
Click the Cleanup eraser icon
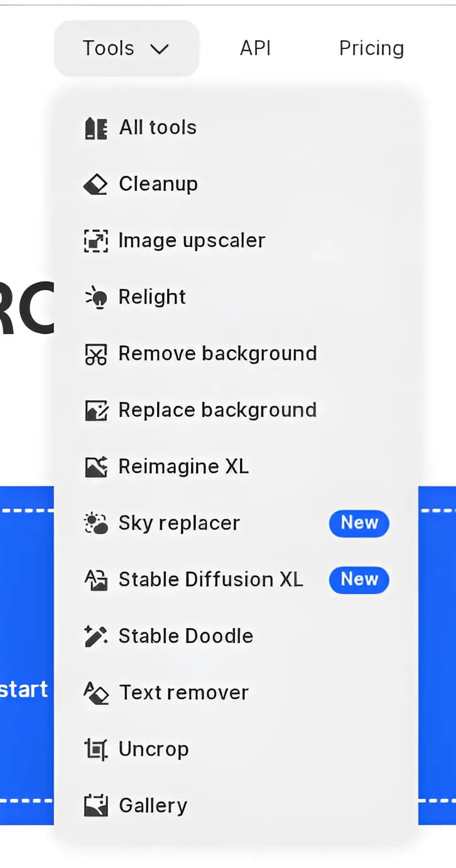tap(96, 184)
